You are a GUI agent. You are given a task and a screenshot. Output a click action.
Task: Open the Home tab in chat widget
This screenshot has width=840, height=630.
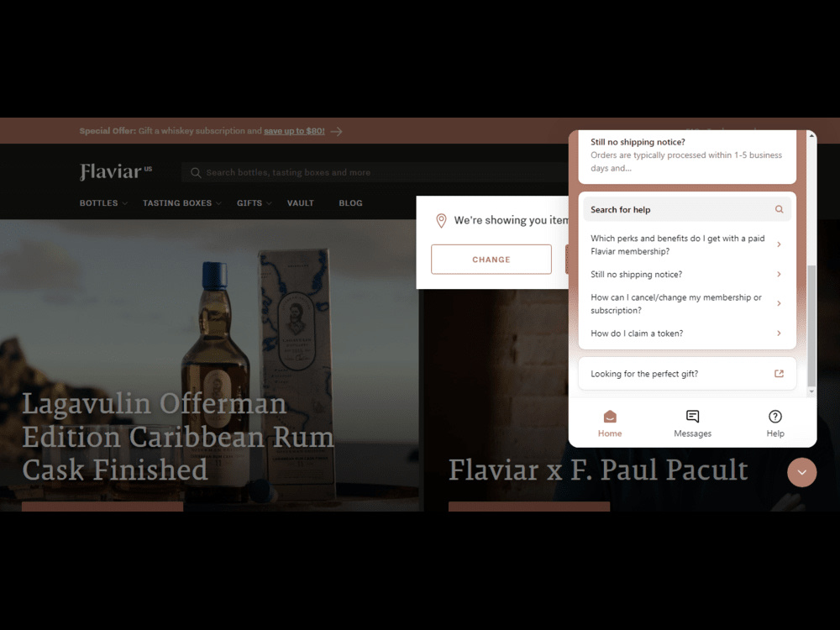610,423
